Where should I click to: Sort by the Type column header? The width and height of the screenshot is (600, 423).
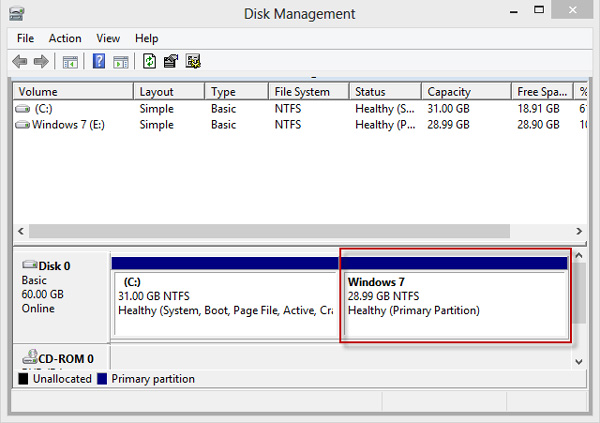(x=237, y=92)
